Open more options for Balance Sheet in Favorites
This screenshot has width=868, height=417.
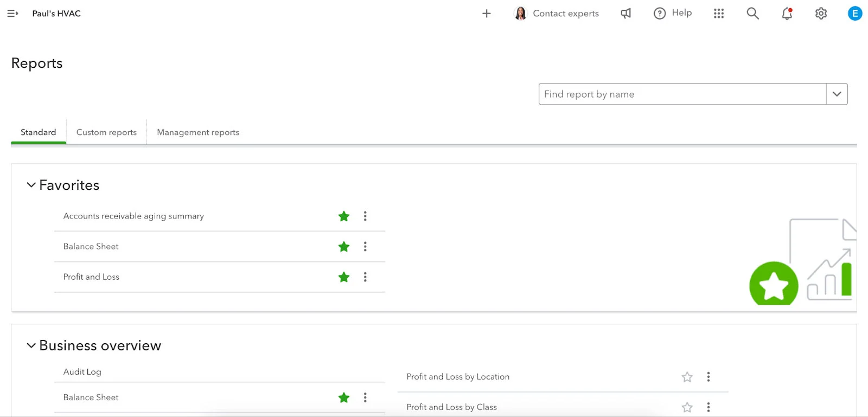point(365,247)
